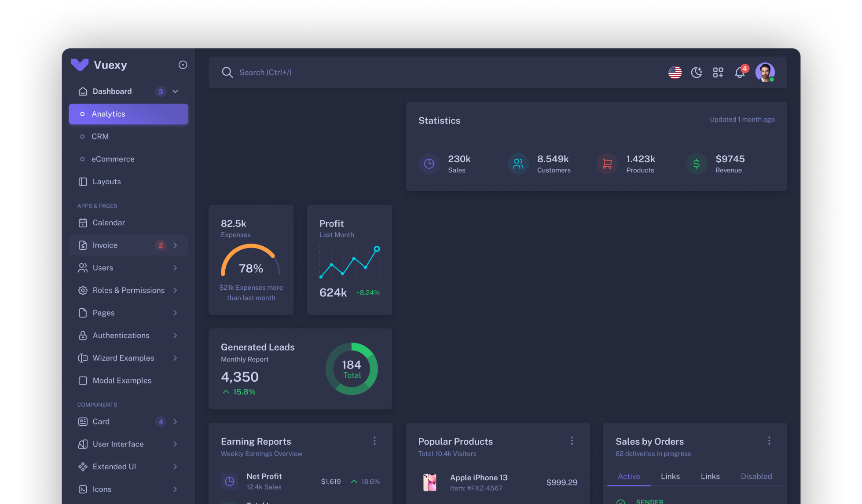The width and height of the screenshot is (862, 504).
Task: Click the Vuexy logo icon
Action: 80,65
